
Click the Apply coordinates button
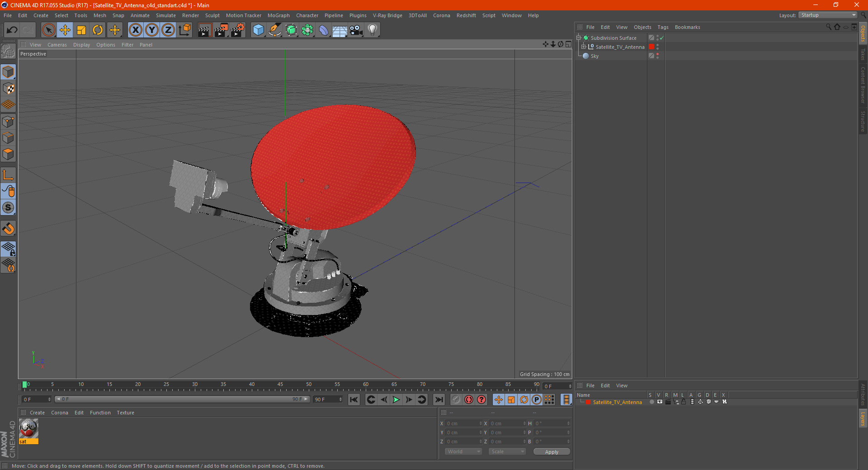[x=552, y=452]
